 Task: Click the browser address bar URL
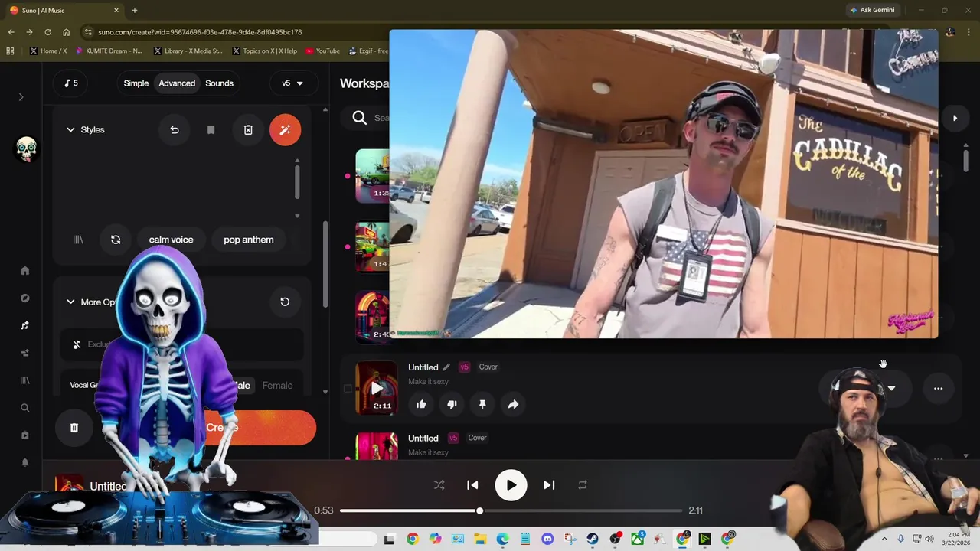[200, 32]
